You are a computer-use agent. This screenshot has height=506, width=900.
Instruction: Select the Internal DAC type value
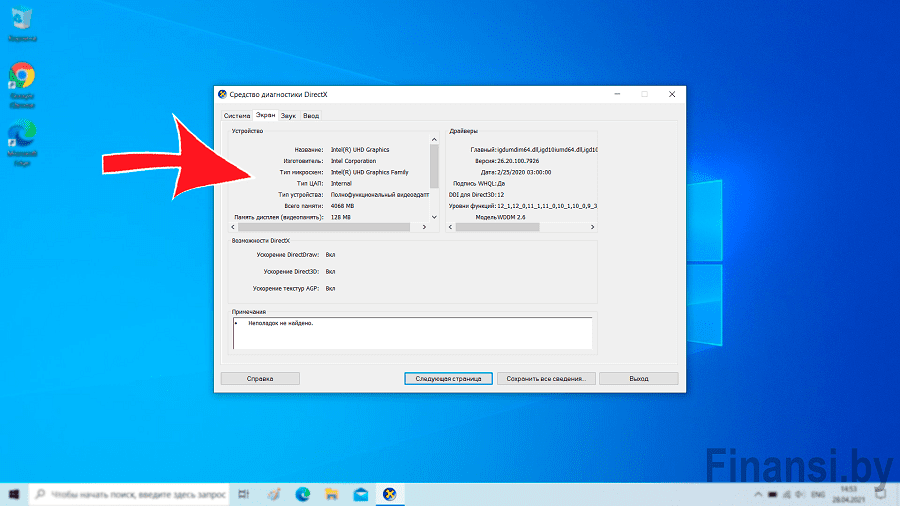click(341, 184)
